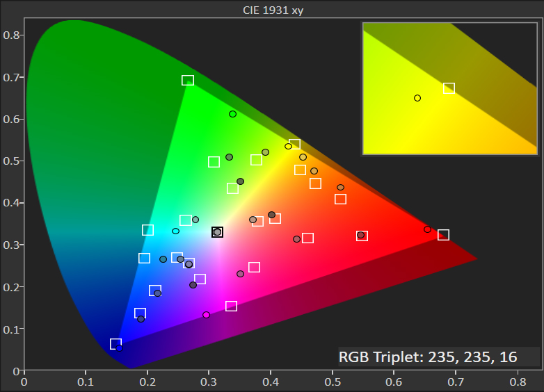Click the 0.6 label on the horizontal axis
This screenshot has height=392, width=544.
(394, 382)
